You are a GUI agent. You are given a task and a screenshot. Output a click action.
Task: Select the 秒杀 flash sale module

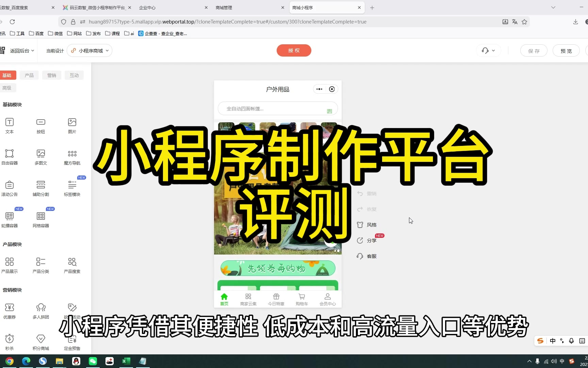point(10,342)
